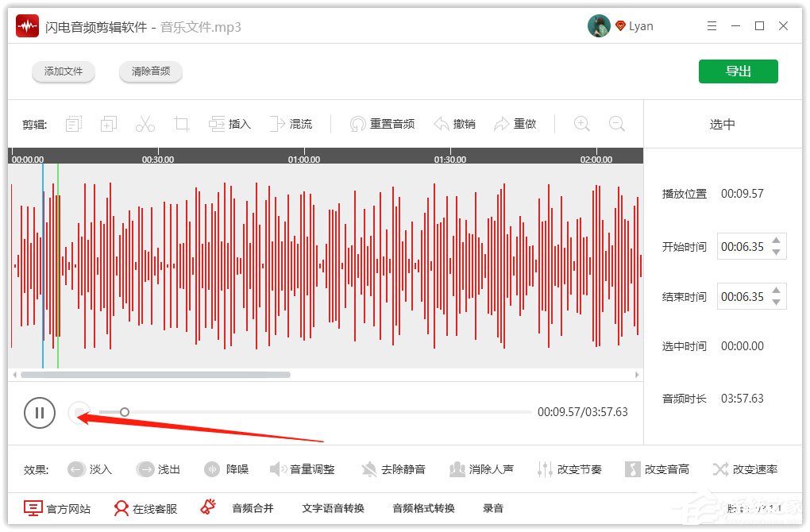Switch to the 选中 panel
The image size is (810, 532).
click(721, 123)
